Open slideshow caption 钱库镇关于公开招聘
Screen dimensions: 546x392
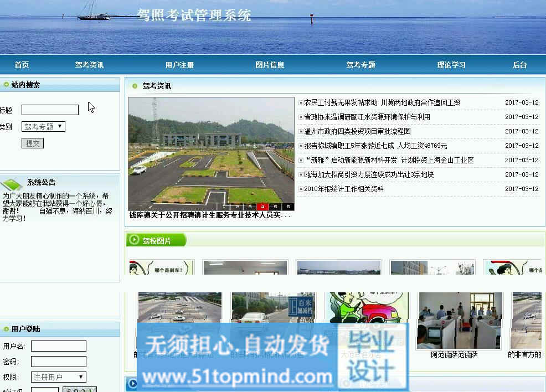pos(210,215)
